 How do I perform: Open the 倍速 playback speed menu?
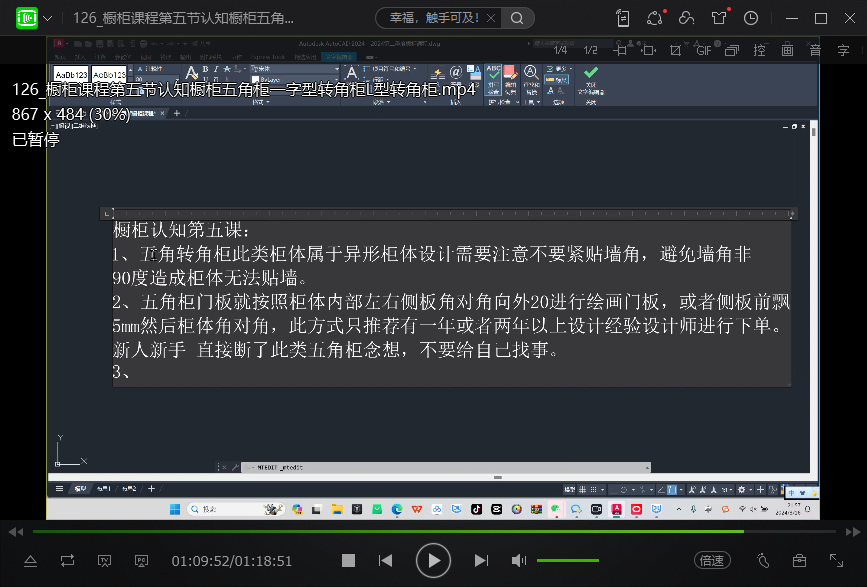point(712,561)
